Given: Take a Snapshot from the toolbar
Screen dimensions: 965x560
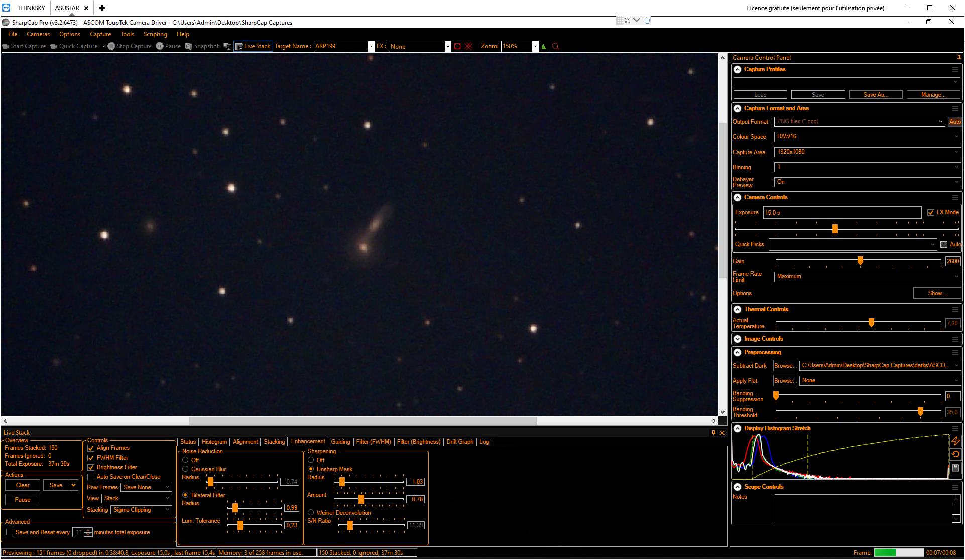Looking at the screenshot, I should click(202, 46).
